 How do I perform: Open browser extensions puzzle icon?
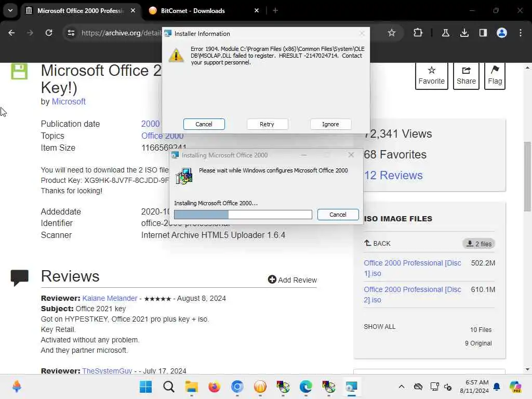pos(418,33)
